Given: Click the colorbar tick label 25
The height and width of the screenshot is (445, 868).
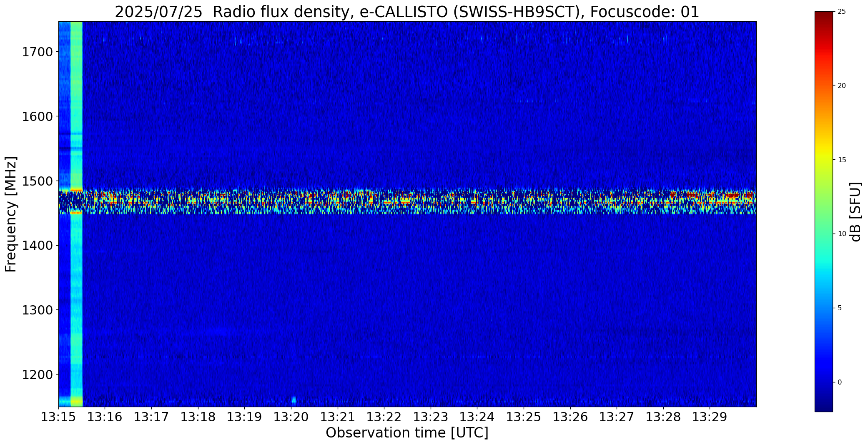Looking at the screenshot, I should tap(842, 12).
